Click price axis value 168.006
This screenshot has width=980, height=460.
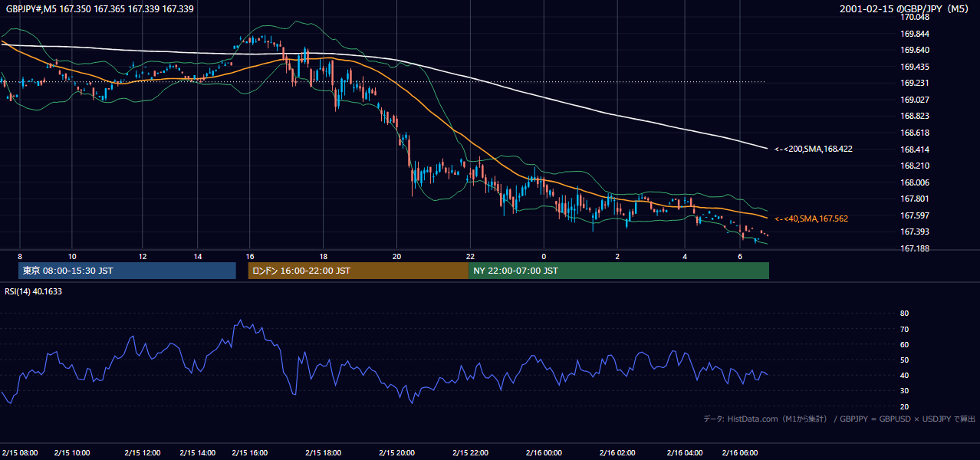coord(915,182)
